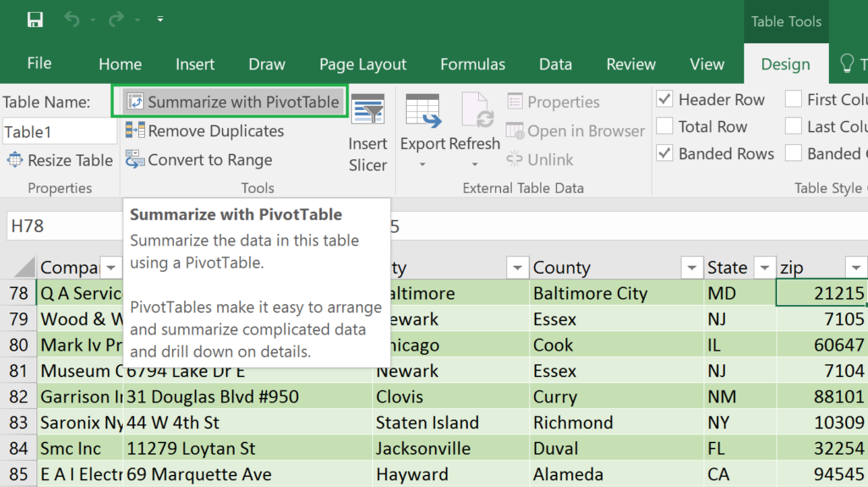This screenshot has height=487, width=868.
Task: Click Summarize with PivotTable
Action: coord(232,102)
